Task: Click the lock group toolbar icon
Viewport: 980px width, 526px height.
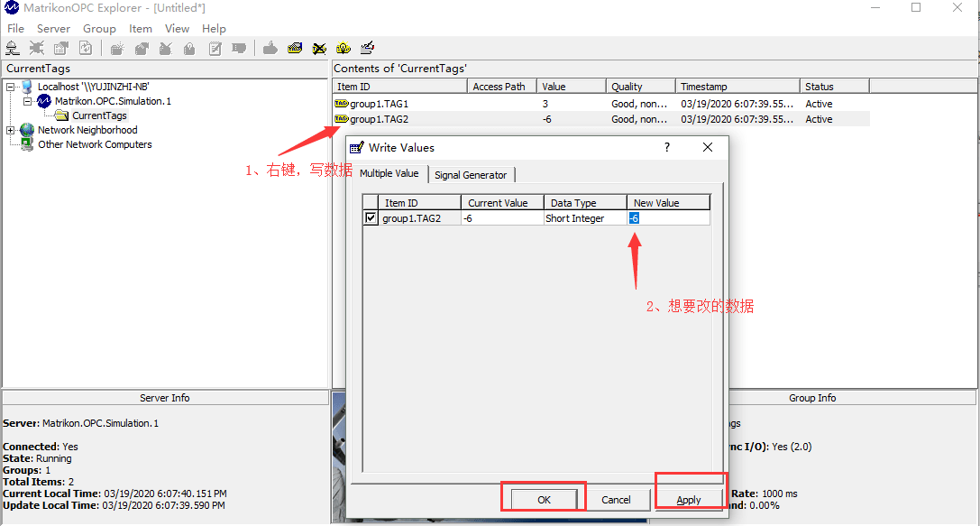Action: click(189, 48)
